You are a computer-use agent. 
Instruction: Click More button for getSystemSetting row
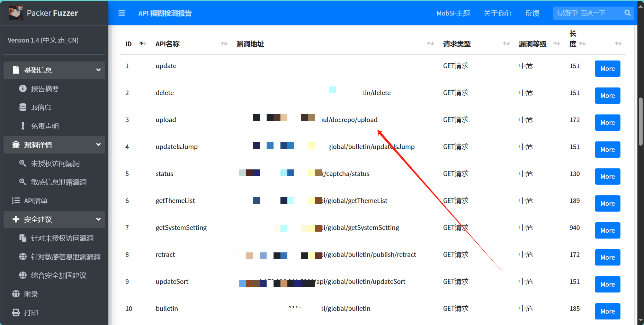607,230
